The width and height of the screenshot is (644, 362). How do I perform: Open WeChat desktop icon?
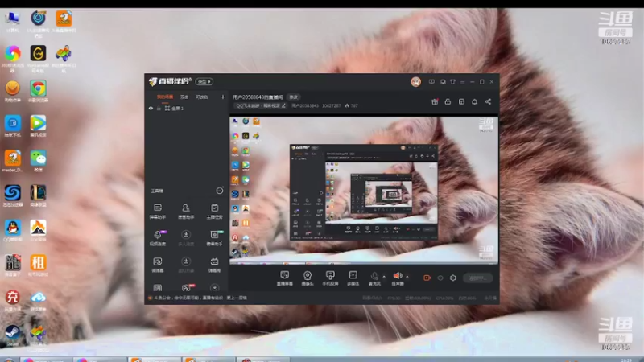pyautogui.click(x=38, y=160)
